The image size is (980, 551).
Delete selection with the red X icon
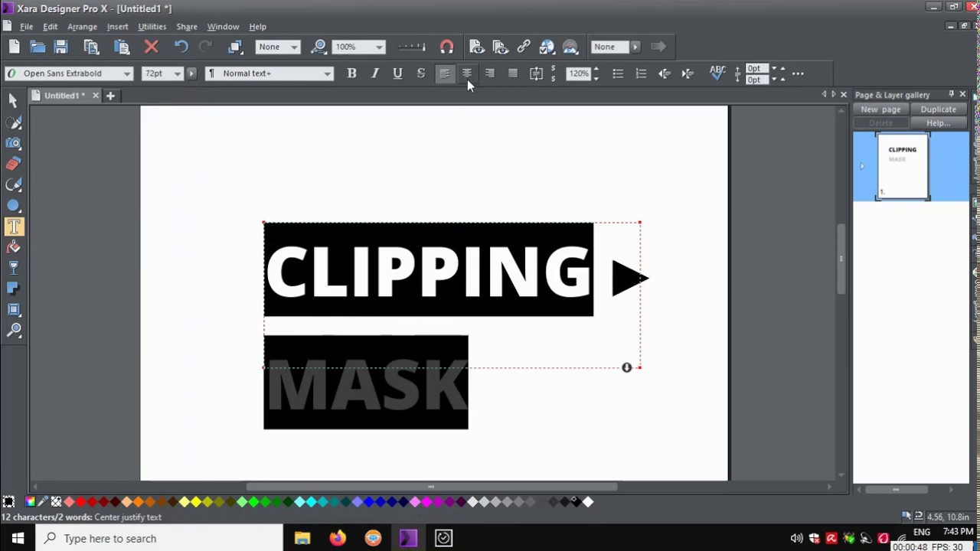[x=151, y=47]
